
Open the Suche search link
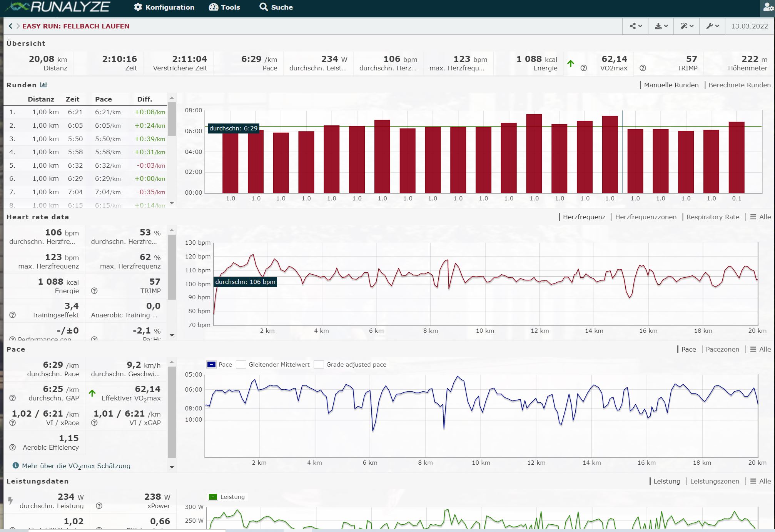276,7
